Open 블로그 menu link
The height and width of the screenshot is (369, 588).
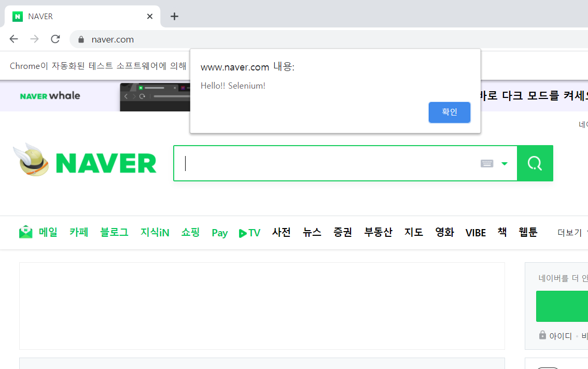pos(115,232)
